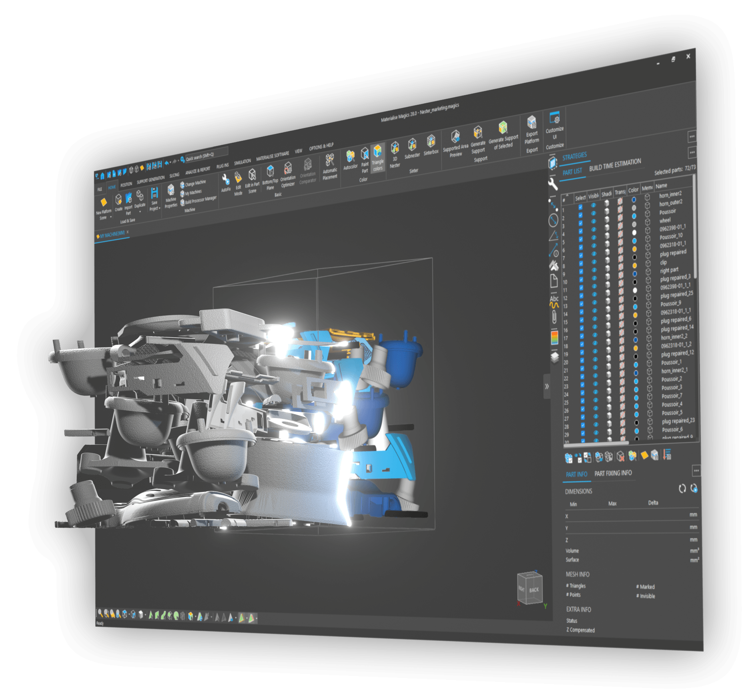Open the New Platform Scene dropdown

pyautogui.click(x=111, y=217)
